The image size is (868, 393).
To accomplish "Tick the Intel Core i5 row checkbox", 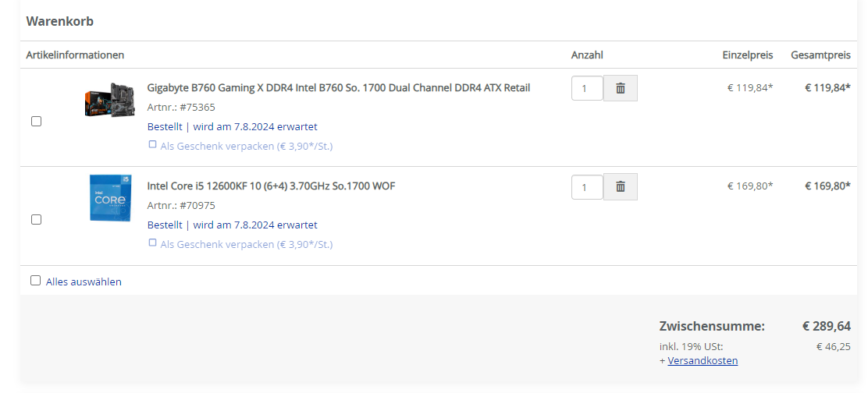I will click(36, 220).
